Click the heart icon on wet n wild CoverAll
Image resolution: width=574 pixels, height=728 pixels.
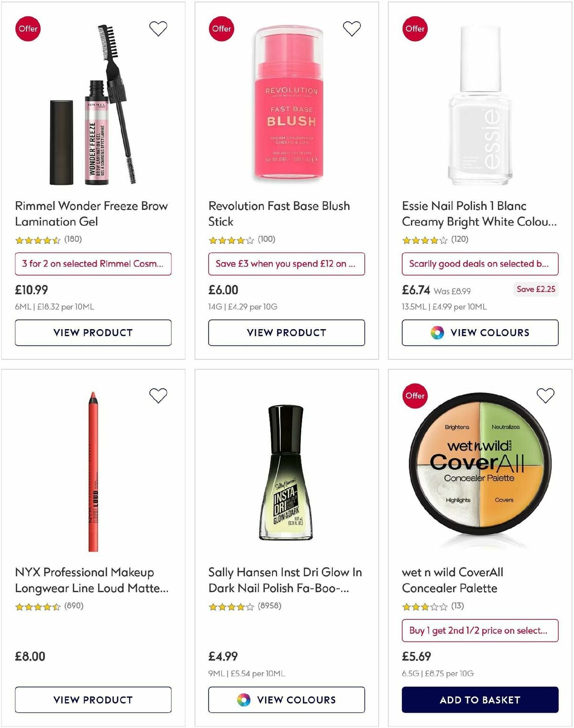545,396
